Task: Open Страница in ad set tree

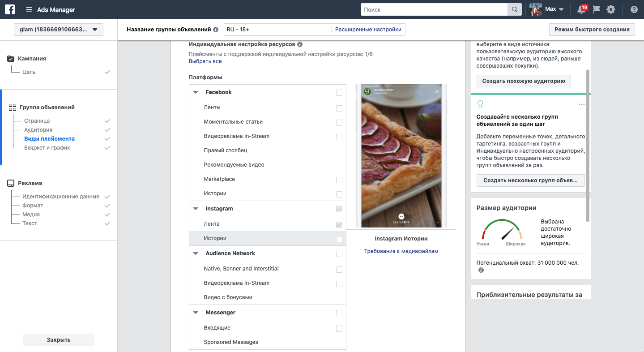Action: (37, 121)
